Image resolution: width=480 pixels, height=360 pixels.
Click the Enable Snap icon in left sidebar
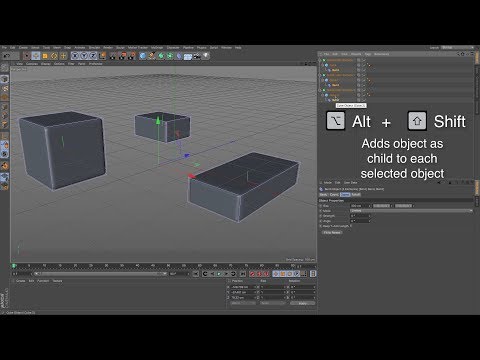point(5,166)
